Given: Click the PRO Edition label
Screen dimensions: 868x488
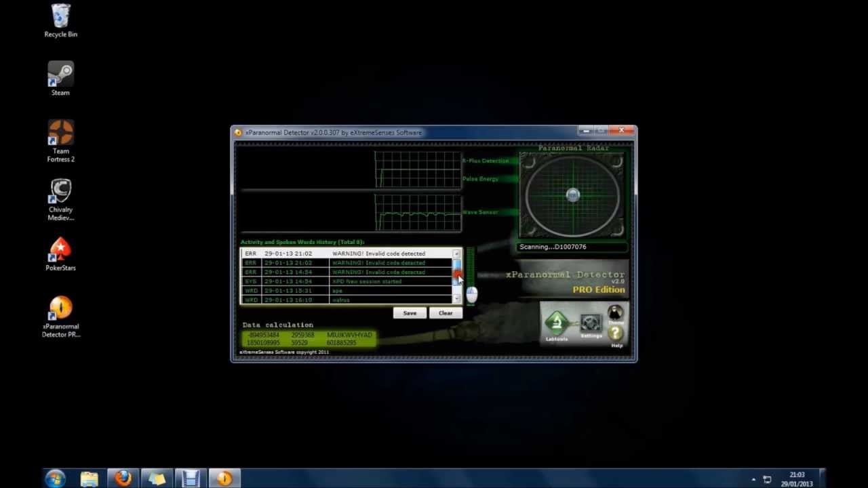Looking at the screenshot, I should tap(599, 289).
